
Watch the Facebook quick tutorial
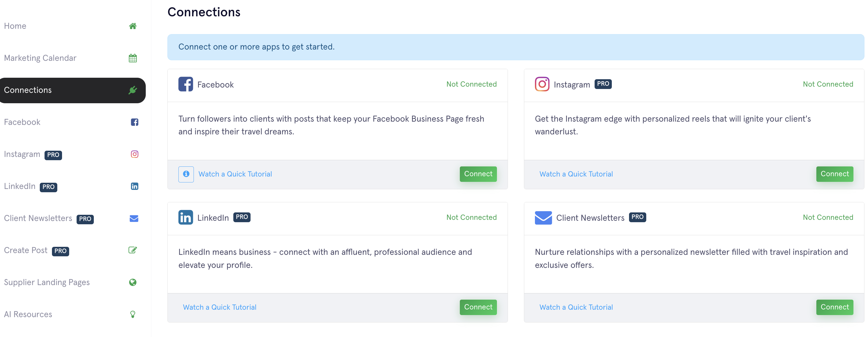(x=235, y=174)
